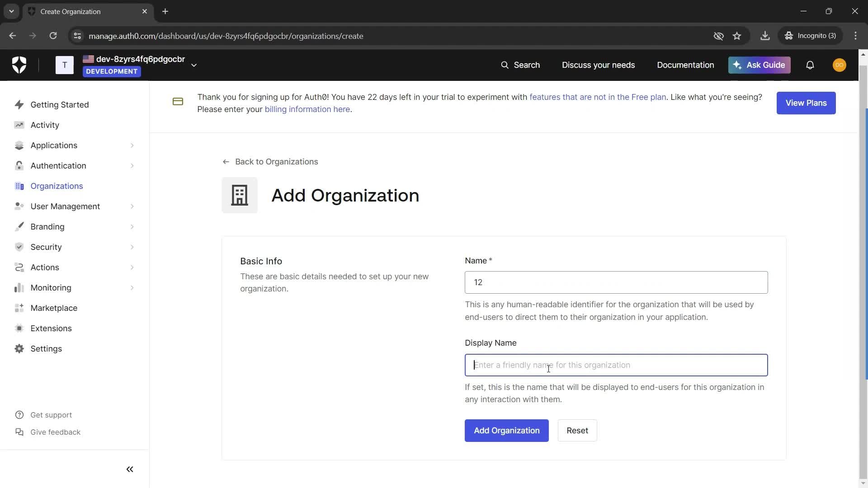Open a new browser tab

165,11
